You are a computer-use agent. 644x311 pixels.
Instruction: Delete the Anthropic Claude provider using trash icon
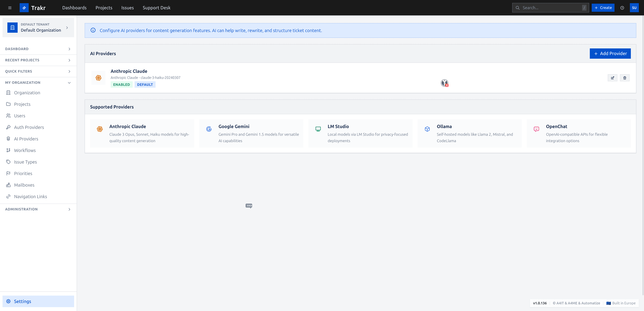[x=625, y=78]
